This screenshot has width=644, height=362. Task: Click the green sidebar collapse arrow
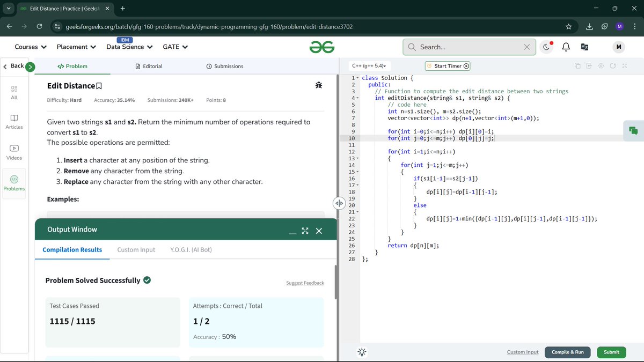click(x=30, y=67)
